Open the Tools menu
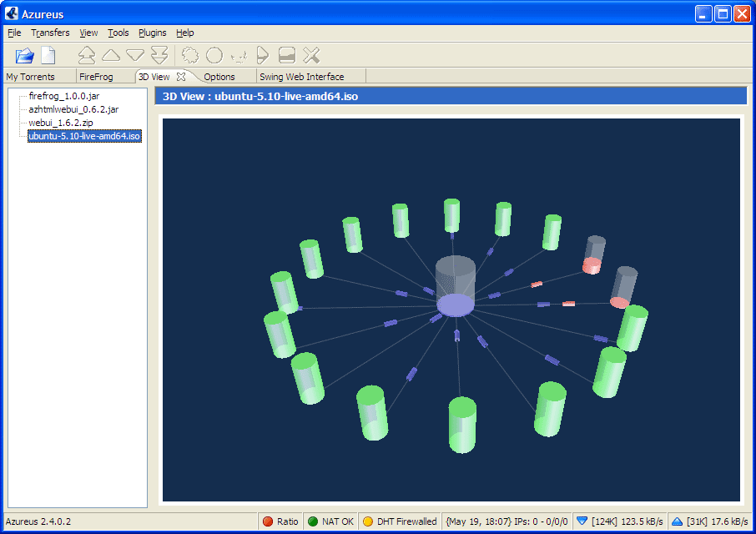756x534 pixels. [118, 33]
